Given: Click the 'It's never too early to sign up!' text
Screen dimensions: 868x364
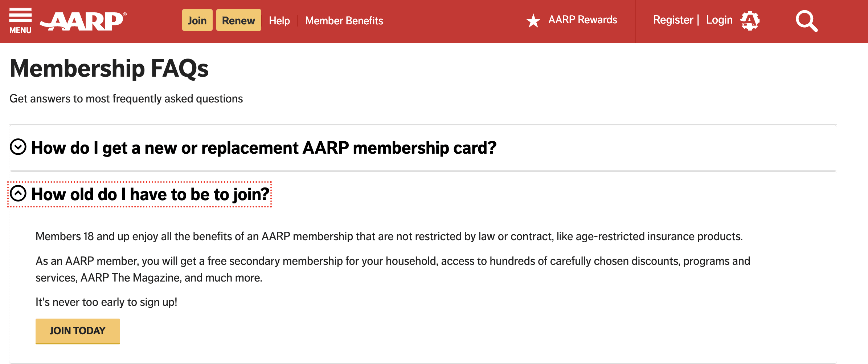Looking at the screenshot, I should 106,302.
